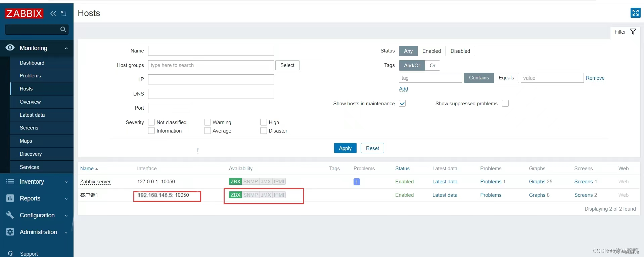
Task: Click the Reports chart icon
Action: (10, 198)
